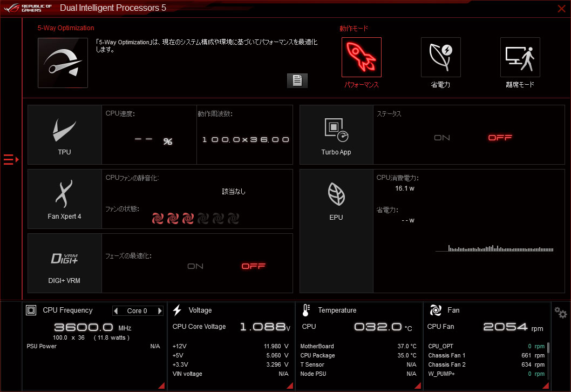Click the Node PSU row
The image size is (571, 392).
coord(358,374)
